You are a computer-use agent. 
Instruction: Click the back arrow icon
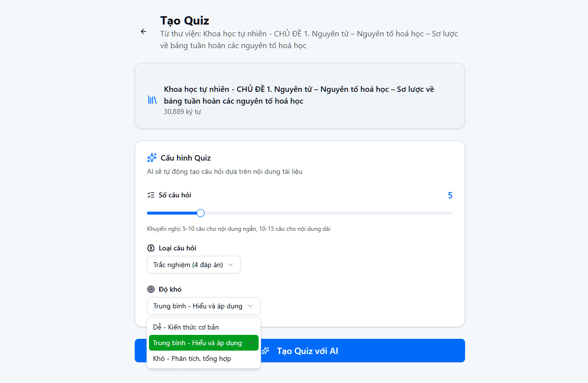point(143,31)
